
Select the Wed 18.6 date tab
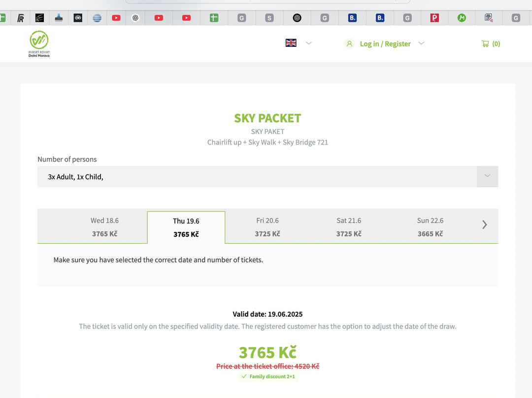pos(104,227)
